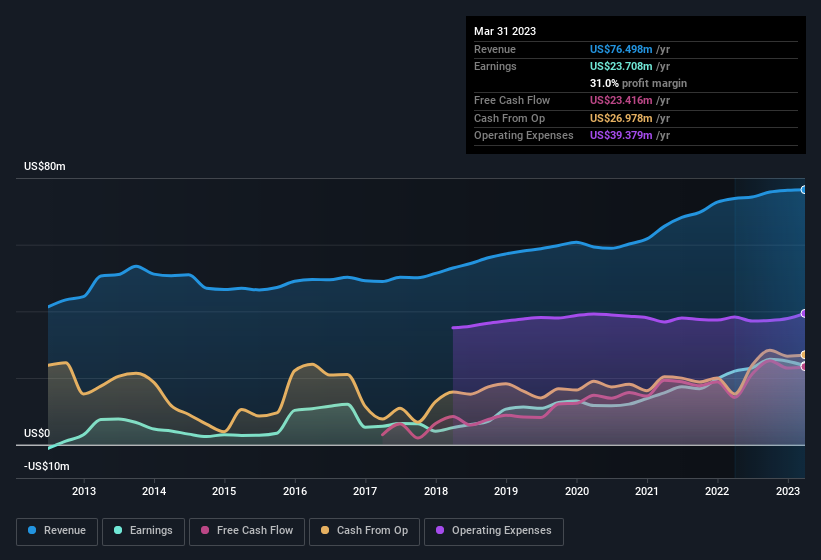Click the US$76.498m revenue value
This screenshot has height=560, width=821.
[x=621, y=49]
